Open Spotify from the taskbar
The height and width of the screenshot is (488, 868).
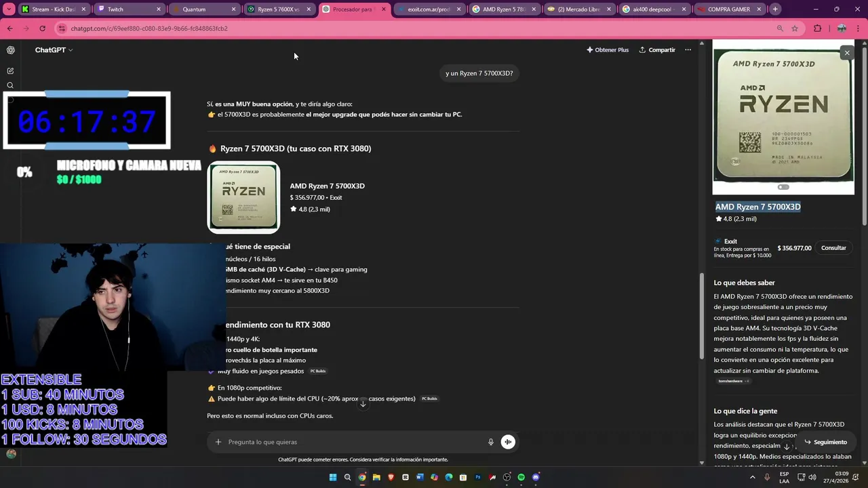pos(521,477)
